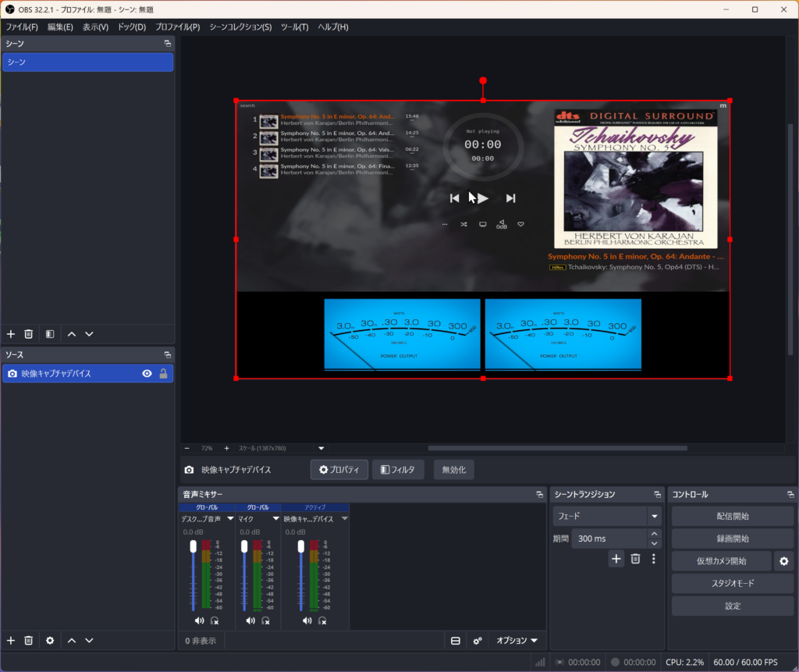The image size is (799, 672).
Task: Click the camera icon of the source row
Action: pyautogui.click(x=12, y=374)
